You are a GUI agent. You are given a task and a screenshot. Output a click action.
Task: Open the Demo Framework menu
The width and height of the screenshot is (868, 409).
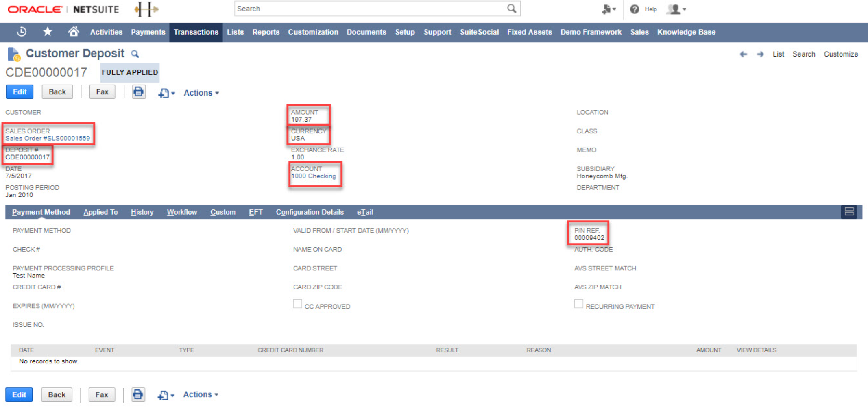coord(591,32)
